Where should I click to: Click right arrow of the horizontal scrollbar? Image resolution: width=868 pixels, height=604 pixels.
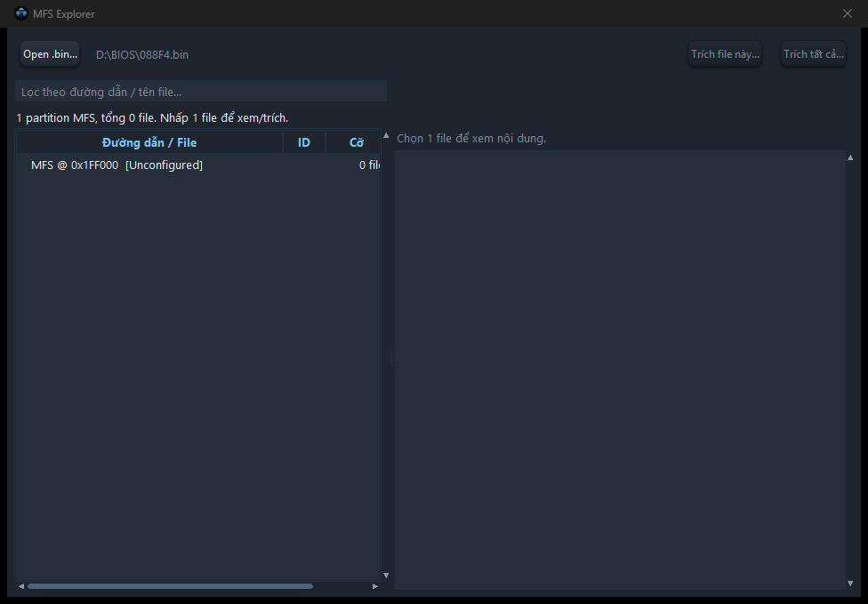click(x=374, y=585)
